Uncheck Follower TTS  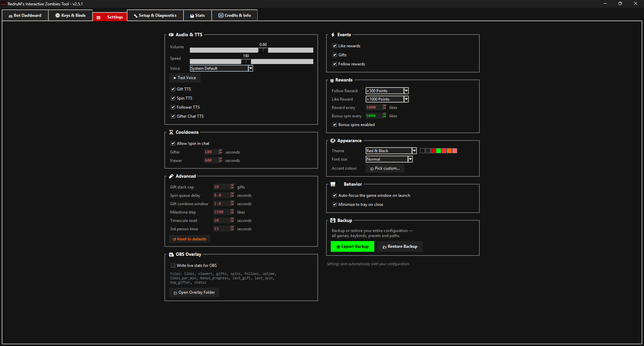coord(173,107)
